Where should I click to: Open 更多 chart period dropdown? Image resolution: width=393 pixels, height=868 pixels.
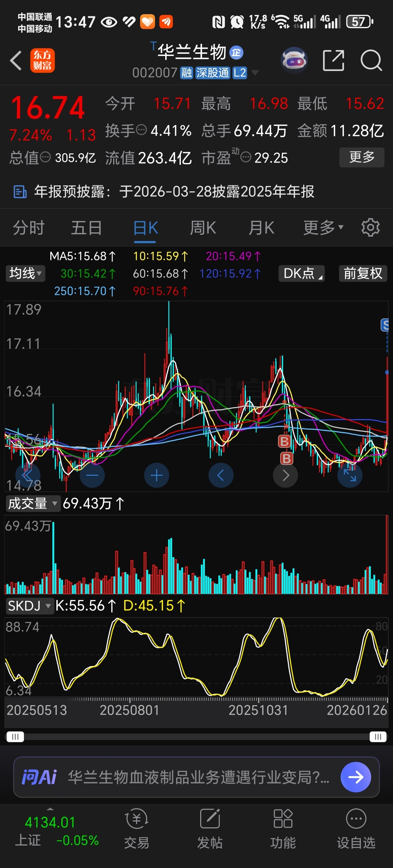point(323,228)
